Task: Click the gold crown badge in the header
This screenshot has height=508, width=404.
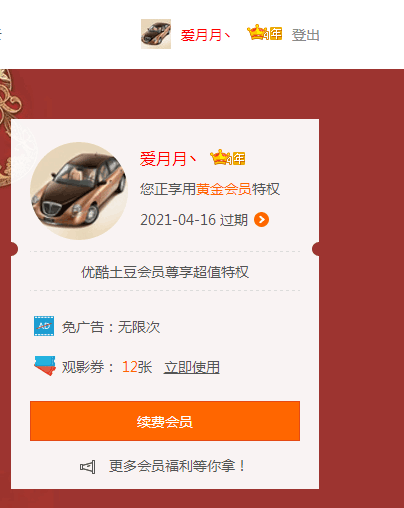Action: (x=264, y=33)
